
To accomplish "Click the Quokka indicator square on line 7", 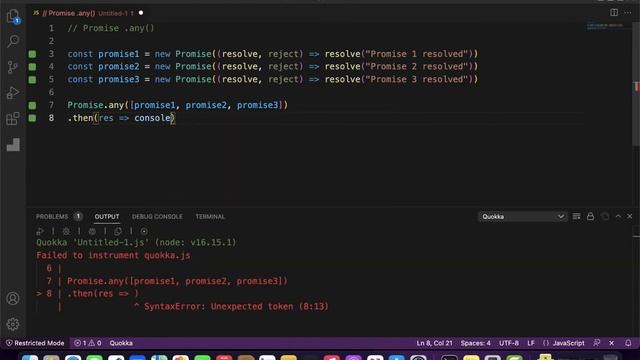I will [x=32, y=105].
